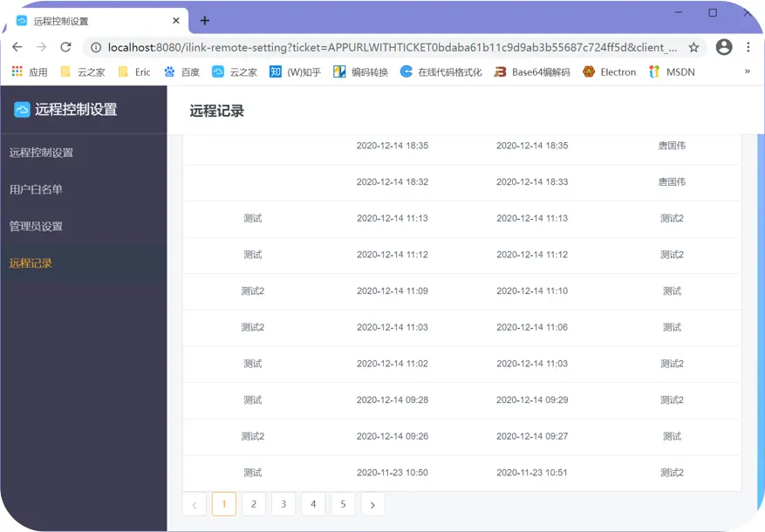This screenshot has height=532, width=765.
Task: Open the 云之家 cloud icon bookmark
Action: (x=235, y=72)
